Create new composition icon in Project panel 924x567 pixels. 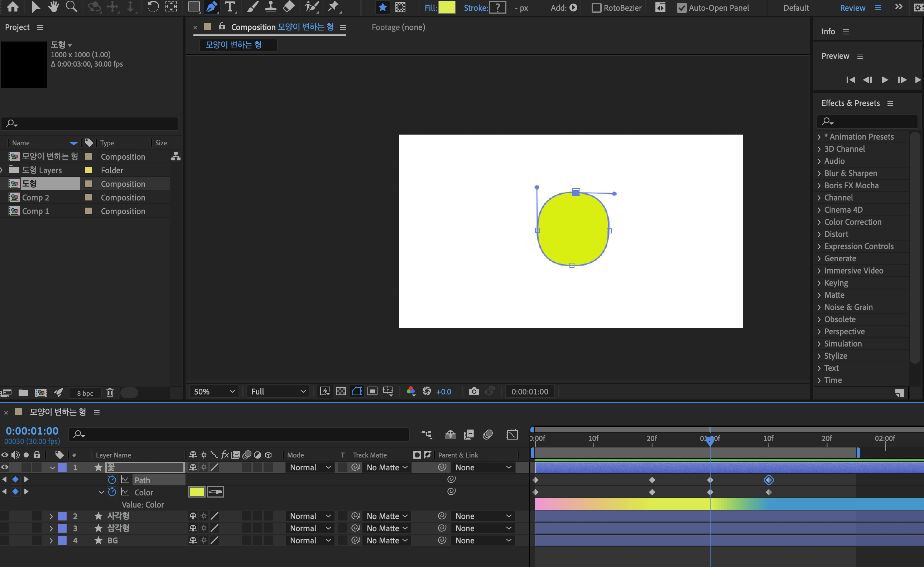point(41,393)
